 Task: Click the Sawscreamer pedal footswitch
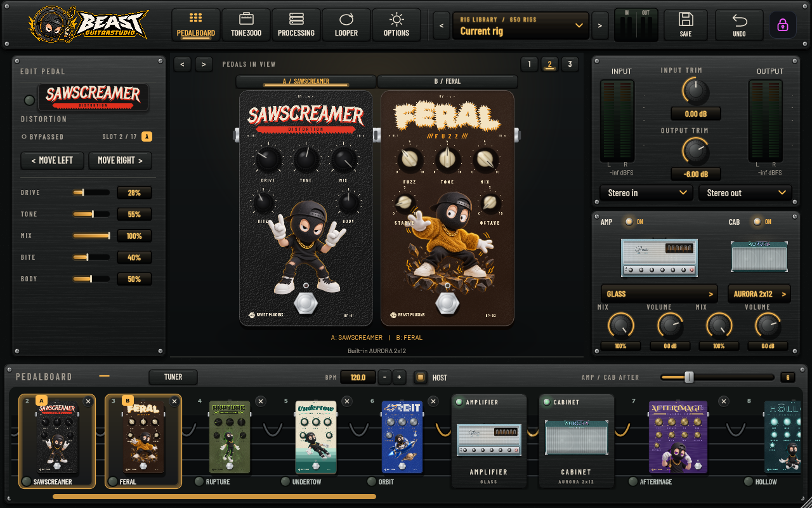point(306,303)
